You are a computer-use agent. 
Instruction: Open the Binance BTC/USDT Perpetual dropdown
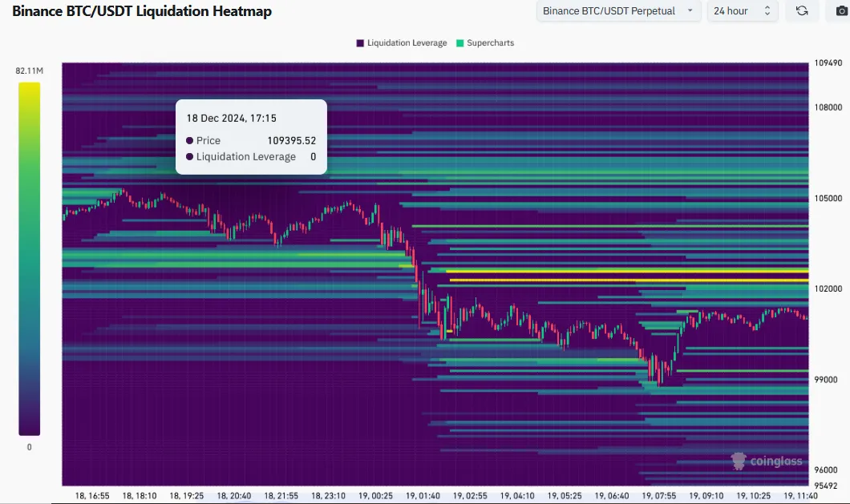[x=617, y=10]
